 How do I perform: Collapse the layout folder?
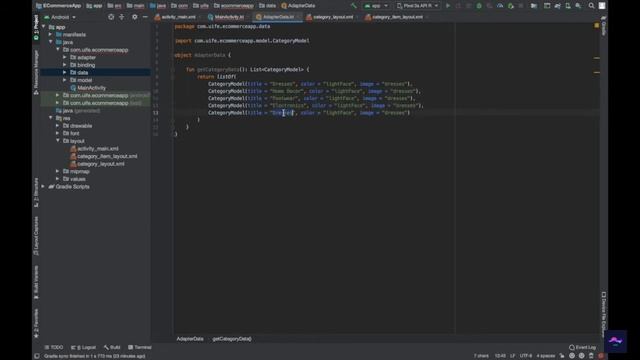coord(58,141)
